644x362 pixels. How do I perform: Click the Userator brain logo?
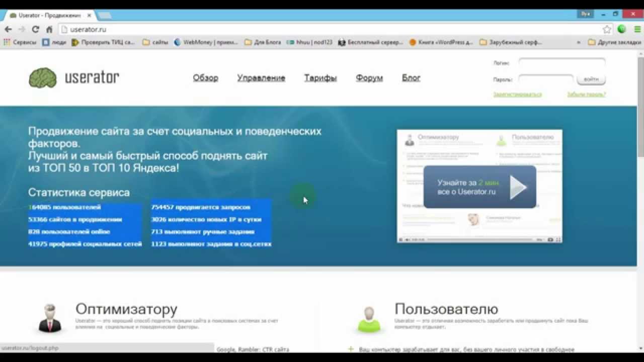(x=43, y=77)
